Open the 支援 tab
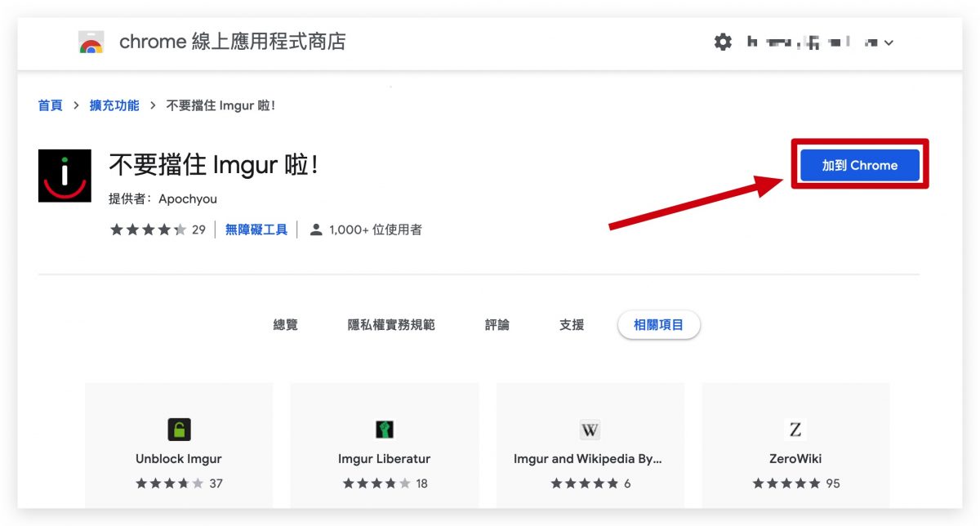This screenshot has height=526, width=980. click(x=572, y=325)
